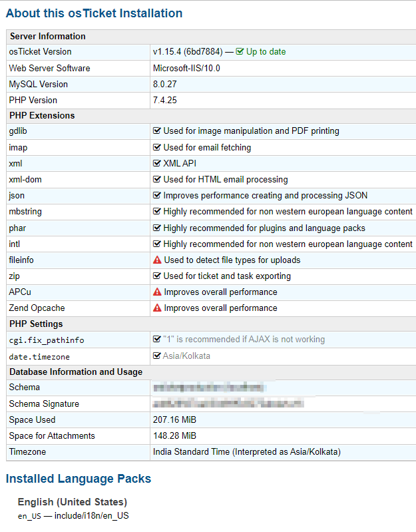The image size is (416, 532).
Task: Click the check icon next to XML API
Action: [157, 163]
